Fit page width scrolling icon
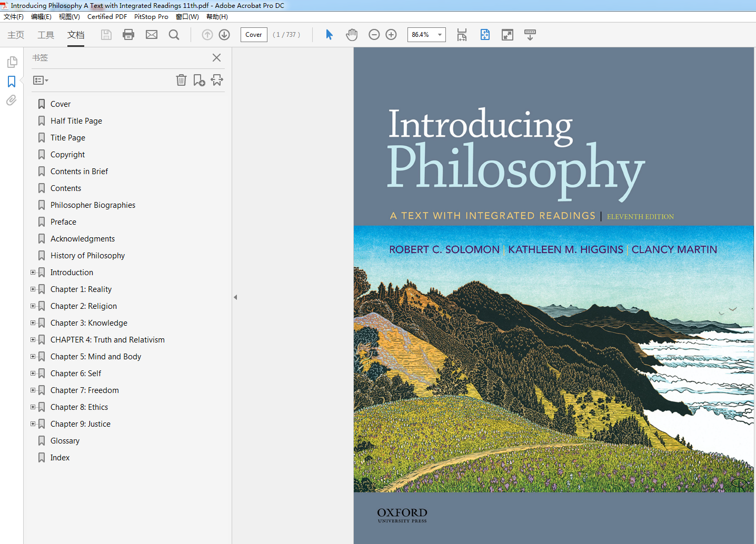The image size is (756, 544). [462, 35]
